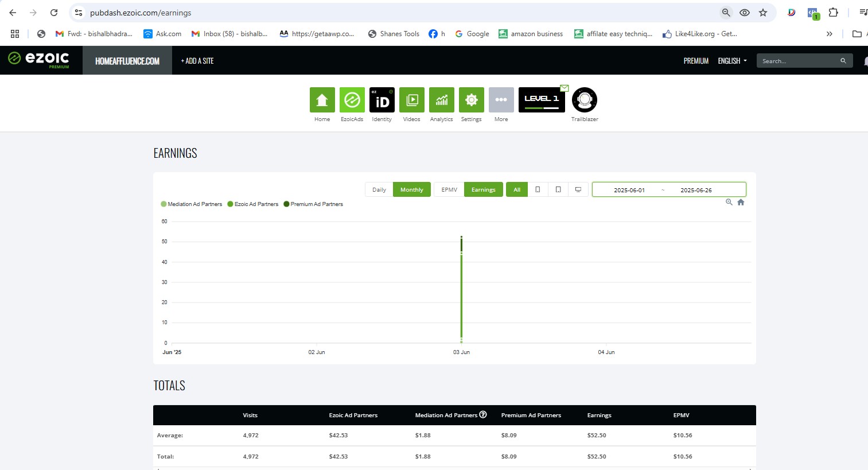The image size is (868, 470).
Task: Switch chart to Daily view
Action: 379,189
